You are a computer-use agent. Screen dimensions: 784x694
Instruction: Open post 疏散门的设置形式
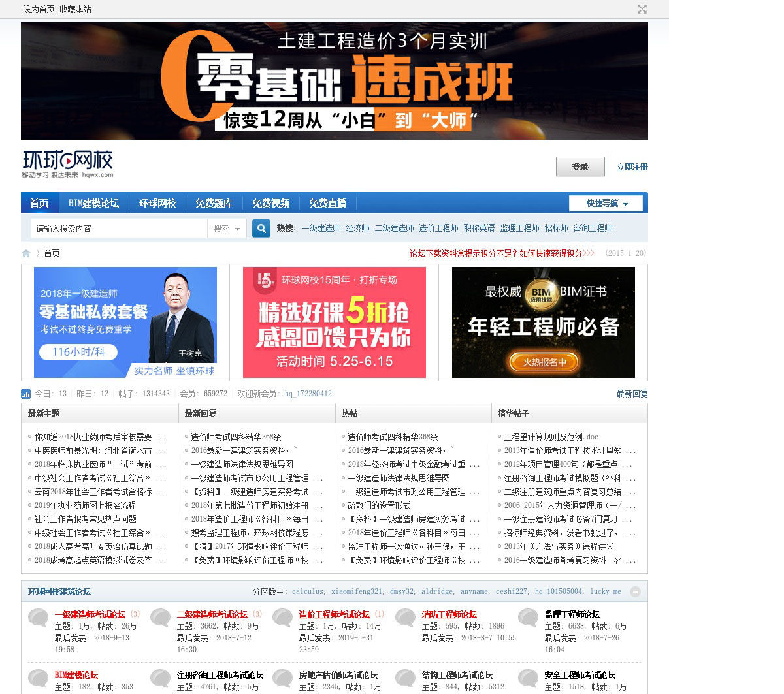380,505
